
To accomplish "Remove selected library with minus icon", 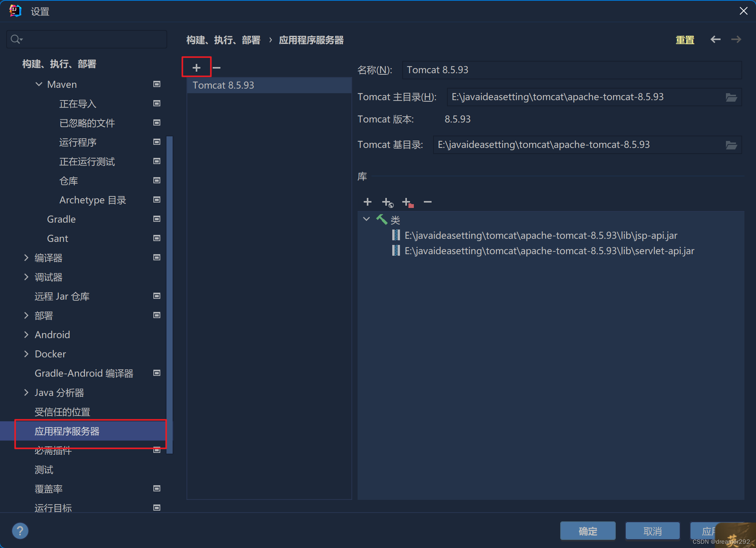I will [428, 202].
